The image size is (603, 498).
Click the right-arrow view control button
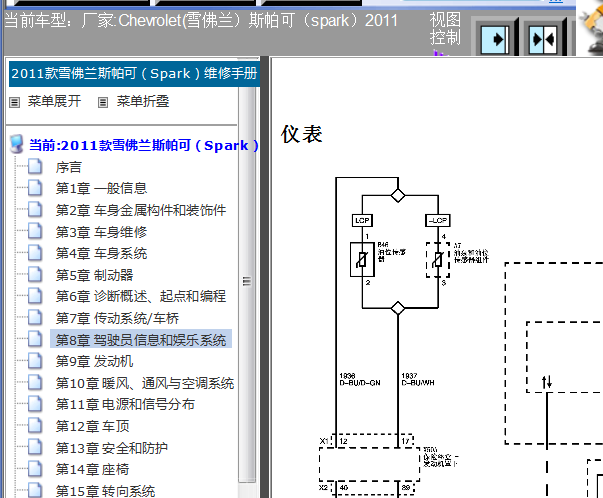pyautogui.click(x=497, y=39)
